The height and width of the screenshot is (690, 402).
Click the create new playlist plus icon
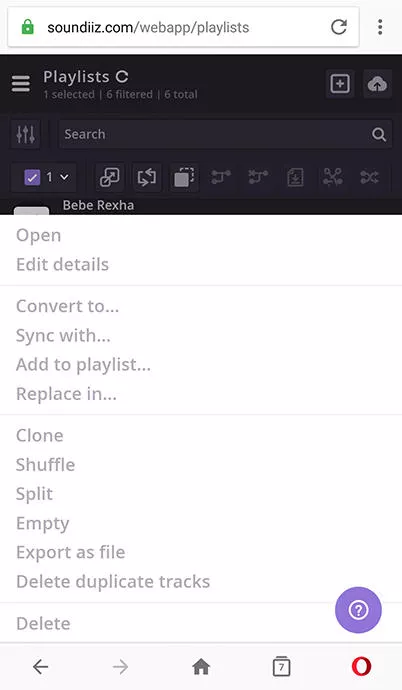(x=340, y=84)
